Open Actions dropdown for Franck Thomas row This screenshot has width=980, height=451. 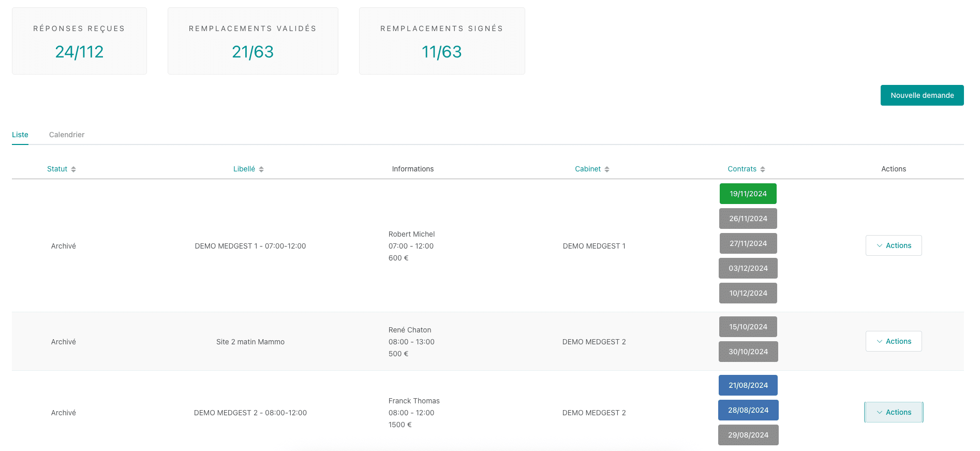893,412
